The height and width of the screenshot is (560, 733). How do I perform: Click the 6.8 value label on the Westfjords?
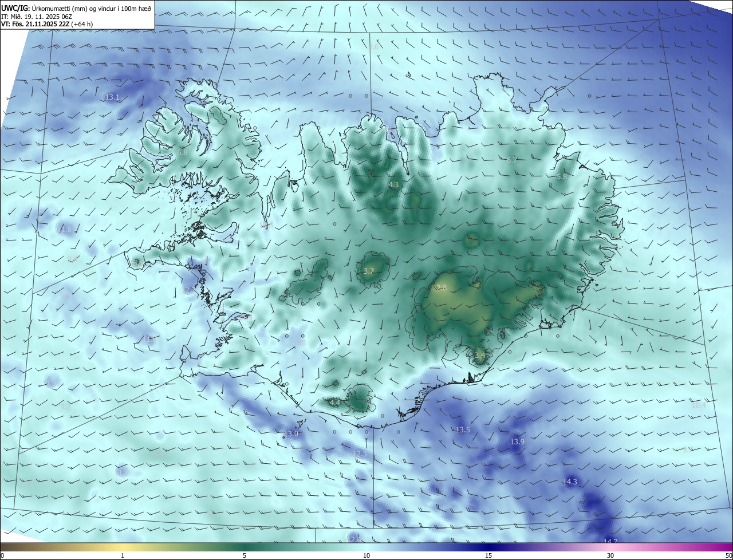point(182,153)
